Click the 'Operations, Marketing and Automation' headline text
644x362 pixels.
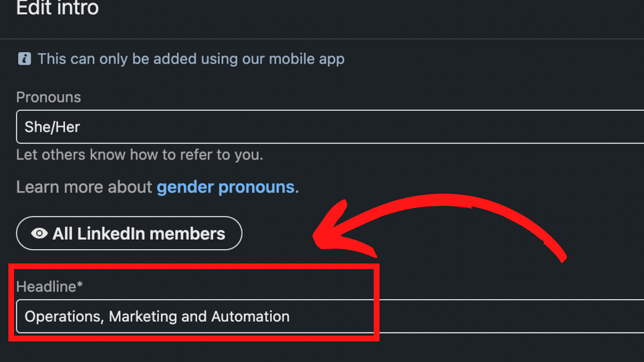click(x=157, y=317)
